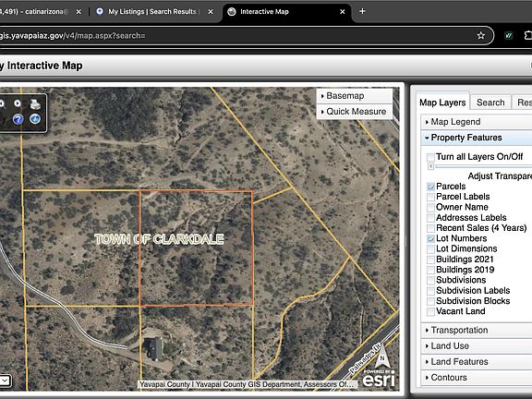
Task: Click the TOWN OF CLARKDALE map label
Action: tap(159, 239)
